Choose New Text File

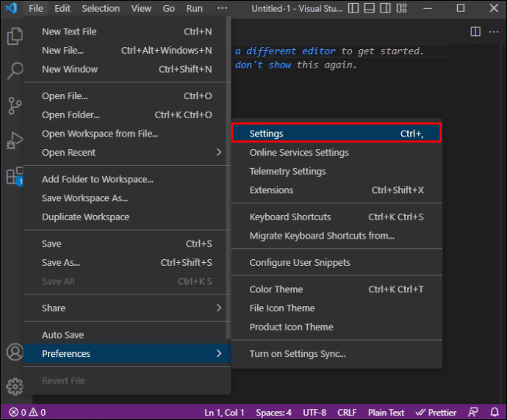(126, 32)
